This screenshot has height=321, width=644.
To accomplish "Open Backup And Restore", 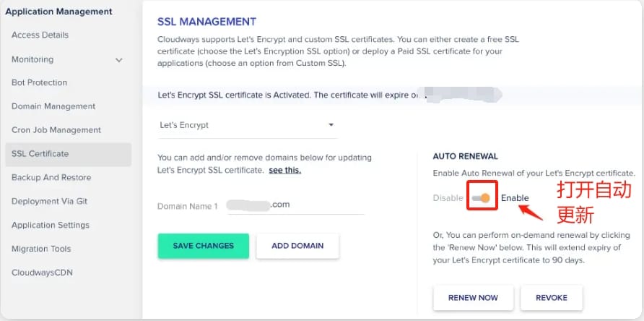I will click(x=51, y=178).
